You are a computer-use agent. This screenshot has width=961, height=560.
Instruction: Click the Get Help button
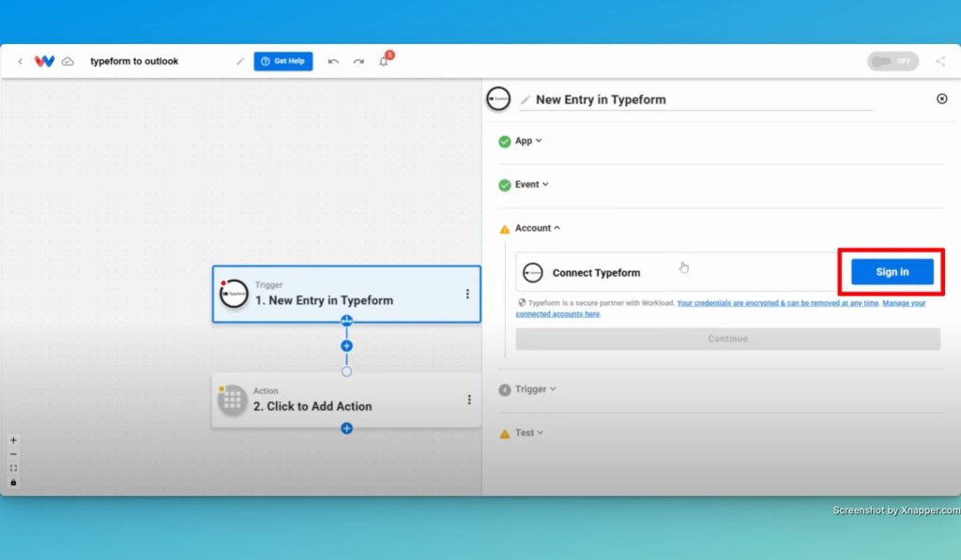pos(283,61)
